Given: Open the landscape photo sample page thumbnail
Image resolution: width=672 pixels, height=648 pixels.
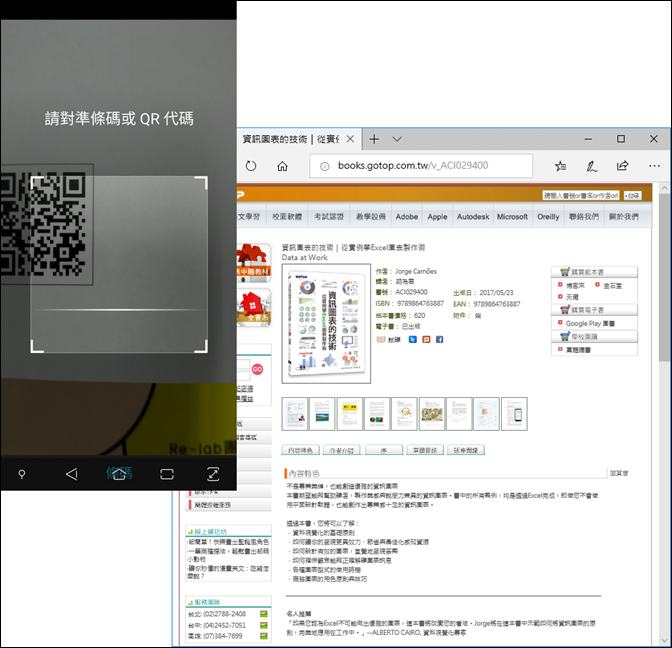Looking at the screenshot, I should pos(322,414).
